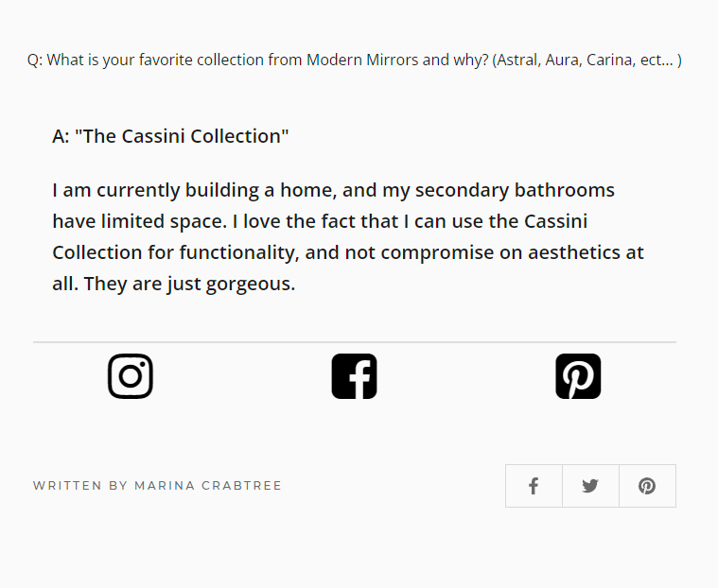Click "Modern Mirrors" in the question
This screenshot has width=718, height=588.
pos(363,61)
